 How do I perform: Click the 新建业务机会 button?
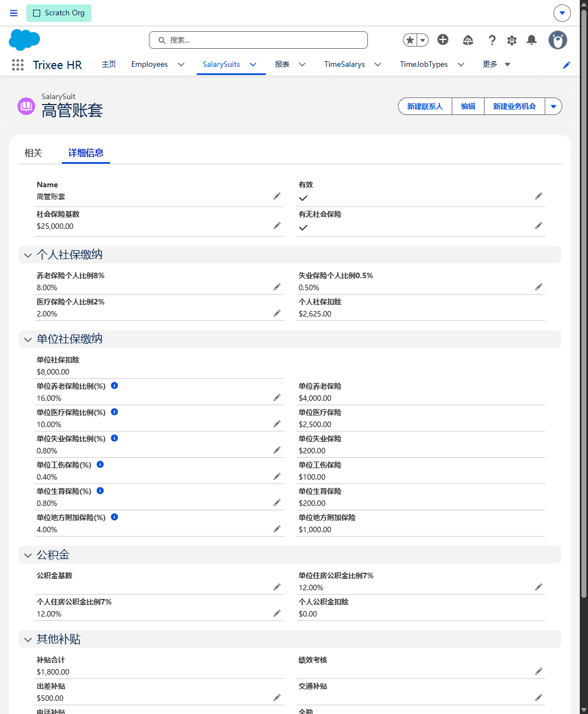coord(515,106)
